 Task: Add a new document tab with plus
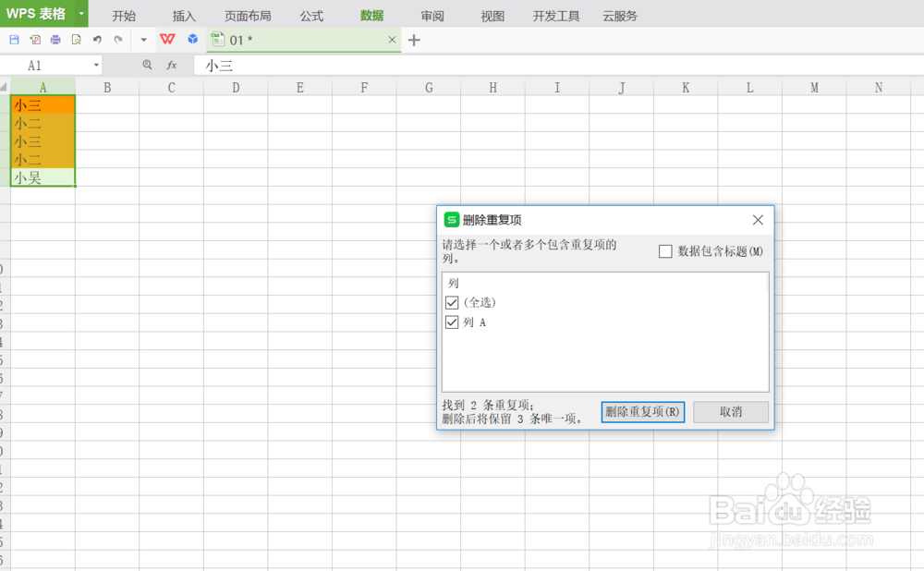(x=414, y=40)
